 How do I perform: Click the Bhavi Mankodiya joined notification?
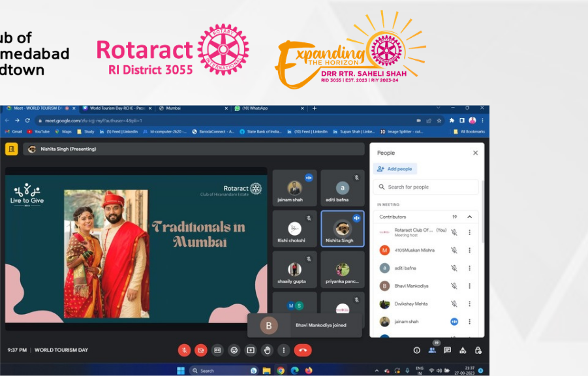click(305, 325)
